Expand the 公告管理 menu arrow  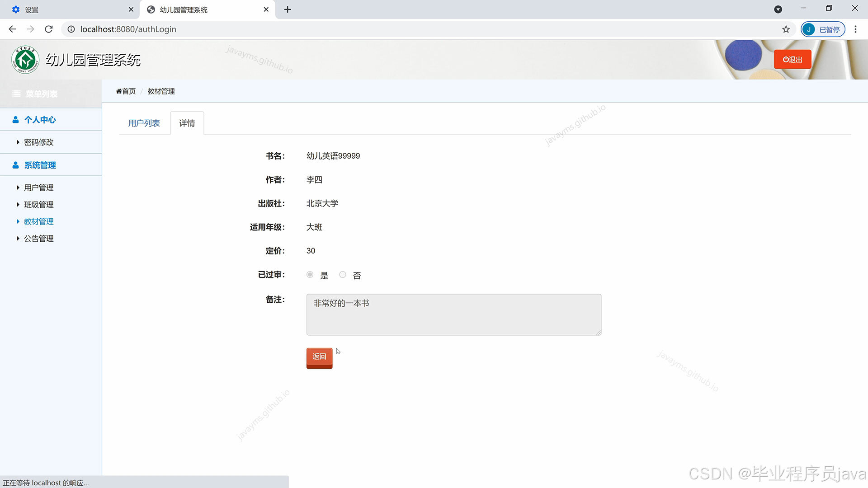(18, 239)
